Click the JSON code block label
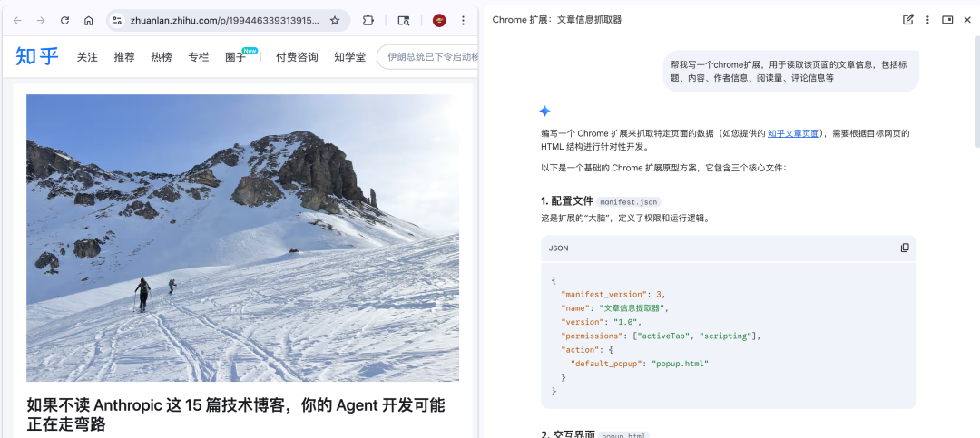The image size is (980, 438). click(559, 248)
